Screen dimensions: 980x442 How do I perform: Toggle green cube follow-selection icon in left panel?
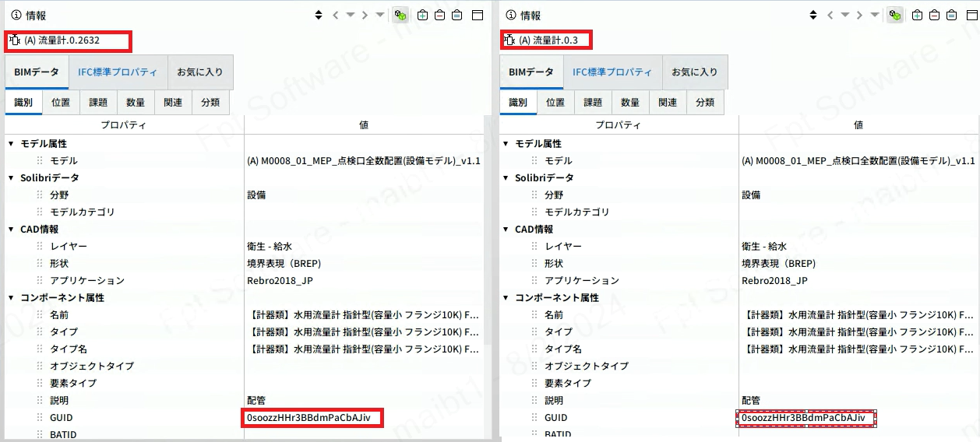pyautogui.click(x=400, y=15)
